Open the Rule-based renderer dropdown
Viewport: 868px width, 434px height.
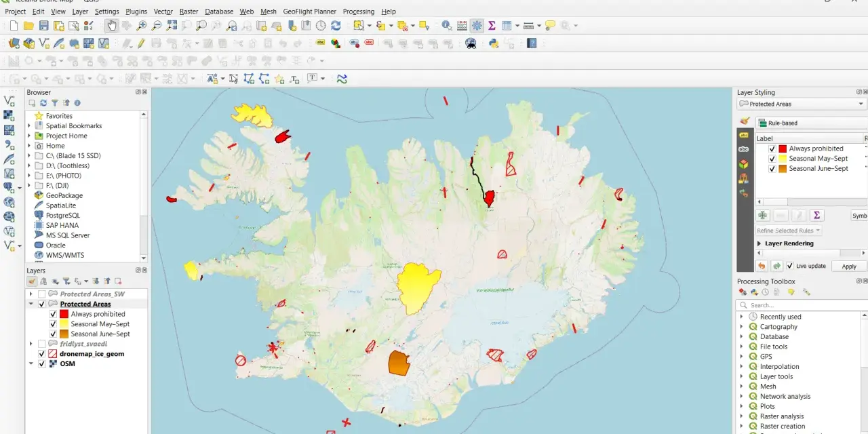(x=812, y=123)
